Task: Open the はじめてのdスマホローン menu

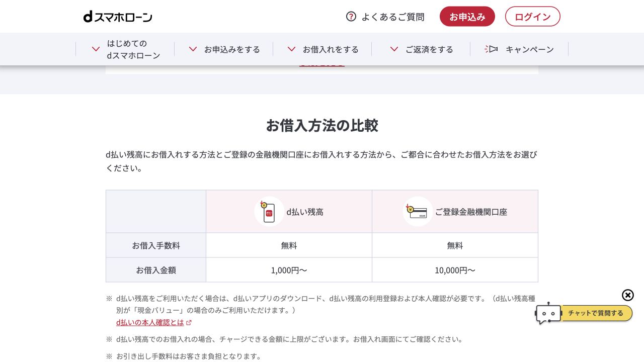Action: [x=125, y=49]
